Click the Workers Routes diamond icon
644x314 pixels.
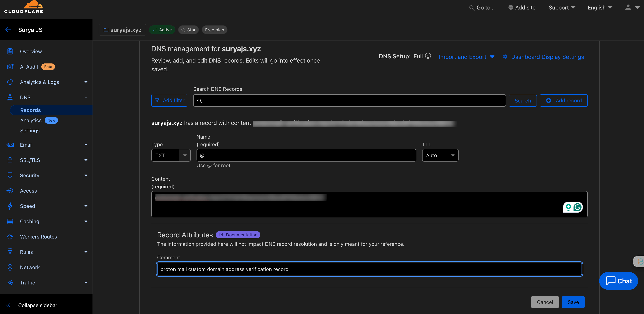pos(10,237)
